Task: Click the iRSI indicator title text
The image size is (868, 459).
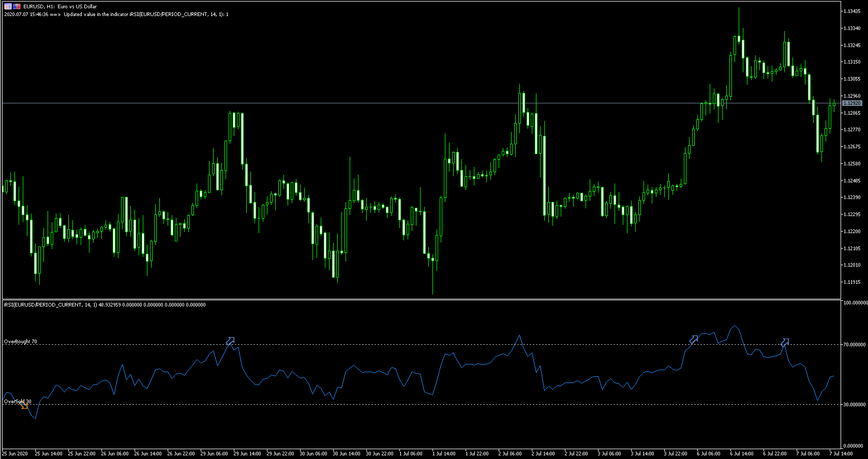Action: pos(104,305)
